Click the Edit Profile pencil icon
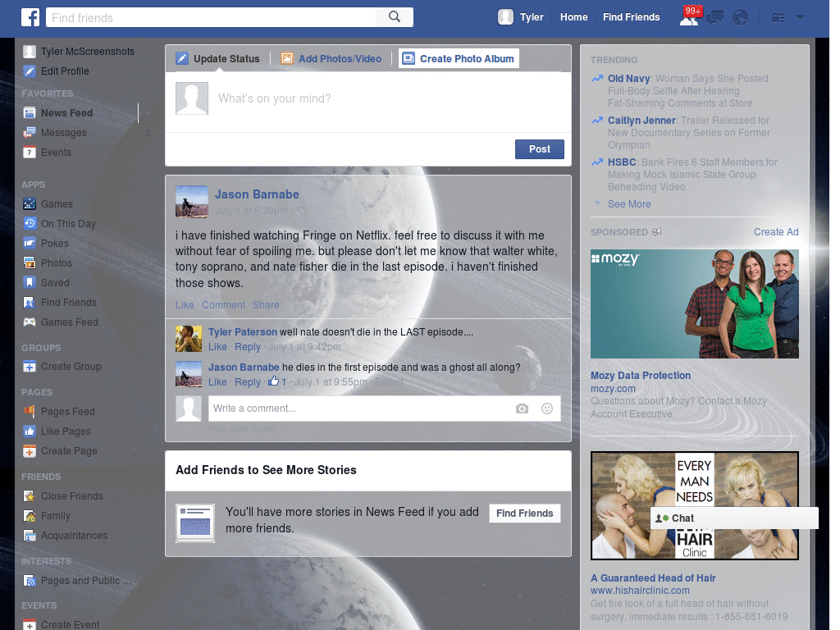 click(30, 71)
